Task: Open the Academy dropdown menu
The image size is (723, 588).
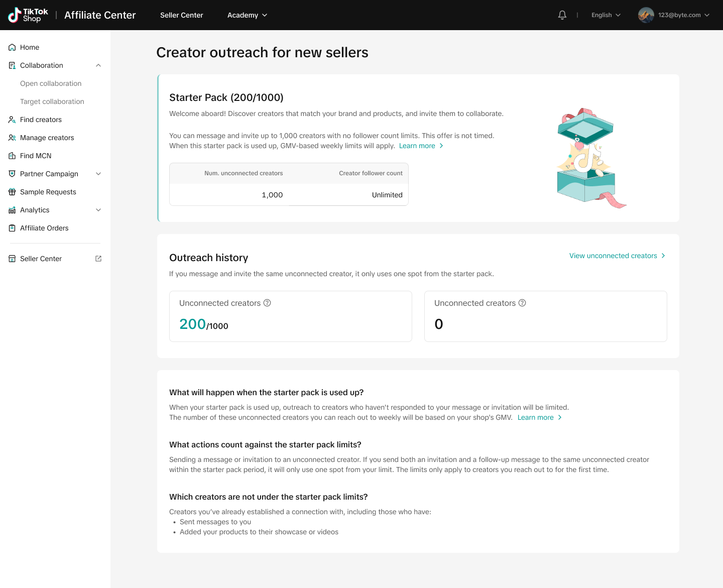Action: (x=247, y=15)
